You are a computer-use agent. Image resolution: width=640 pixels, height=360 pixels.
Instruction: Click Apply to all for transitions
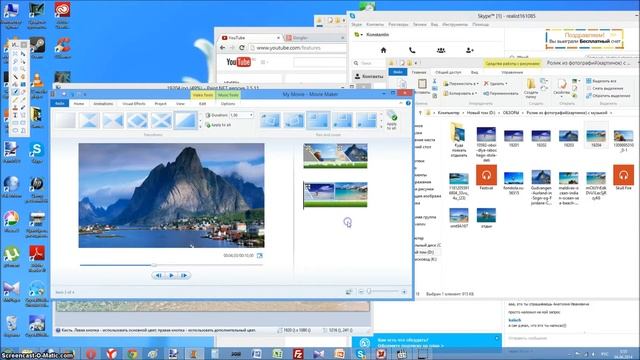218,125
